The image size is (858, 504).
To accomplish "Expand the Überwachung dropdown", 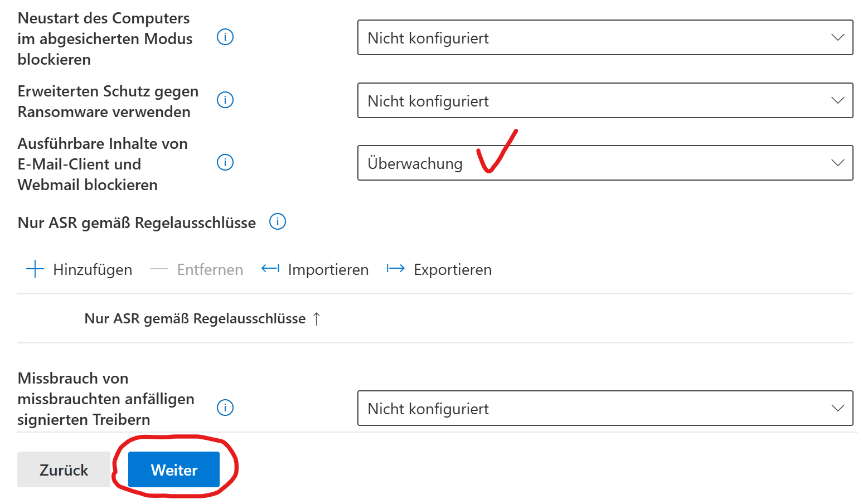I will click(605, 163).
